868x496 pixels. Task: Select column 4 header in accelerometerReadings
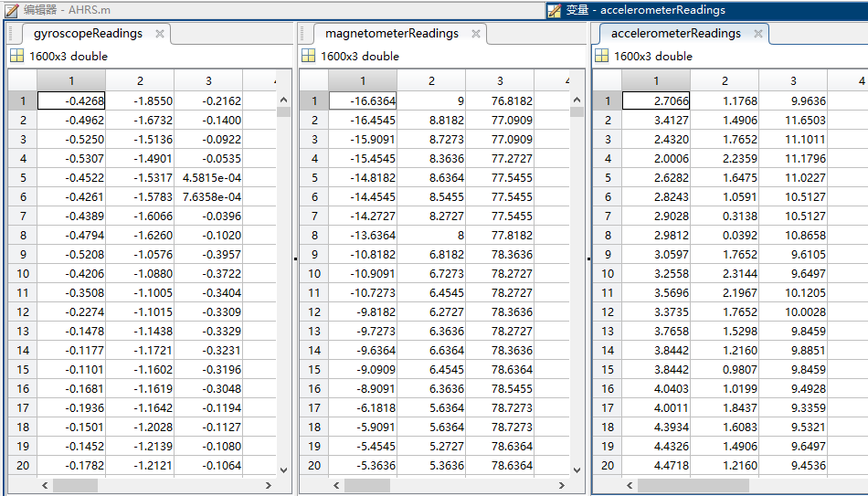[848, 80]
